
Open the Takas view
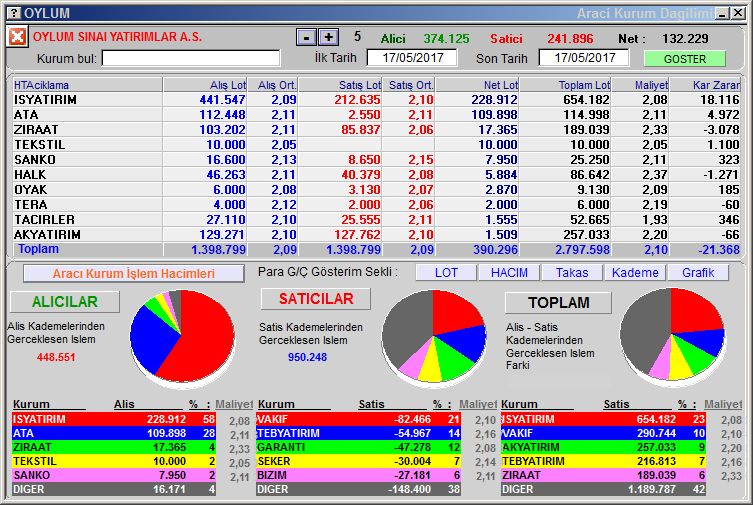[x=572, y=273]
